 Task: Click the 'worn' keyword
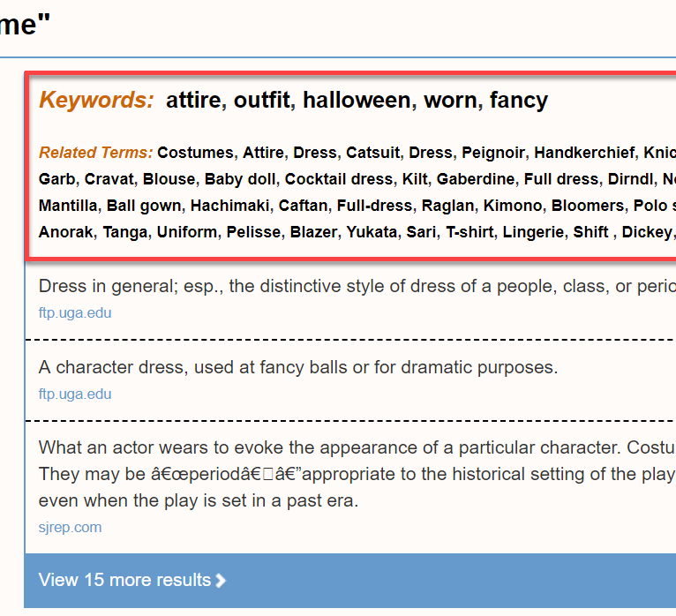450,101
